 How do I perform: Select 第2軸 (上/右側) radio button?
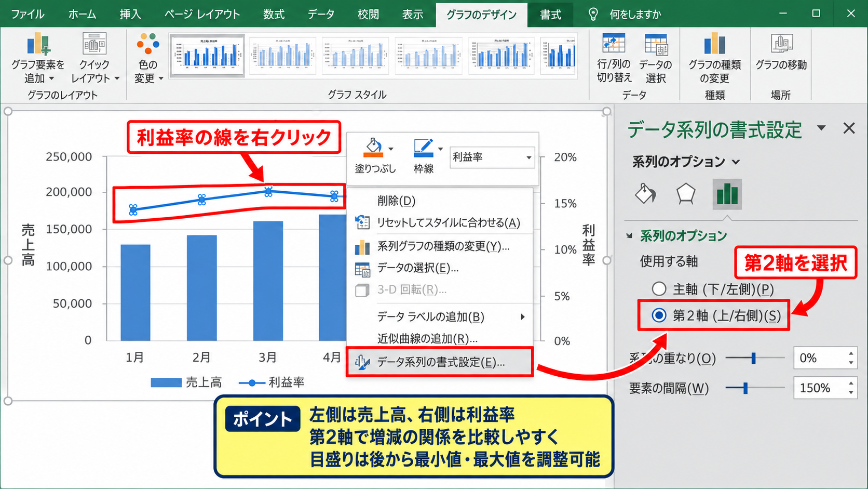pyautogui.click(x=659, y=315)
